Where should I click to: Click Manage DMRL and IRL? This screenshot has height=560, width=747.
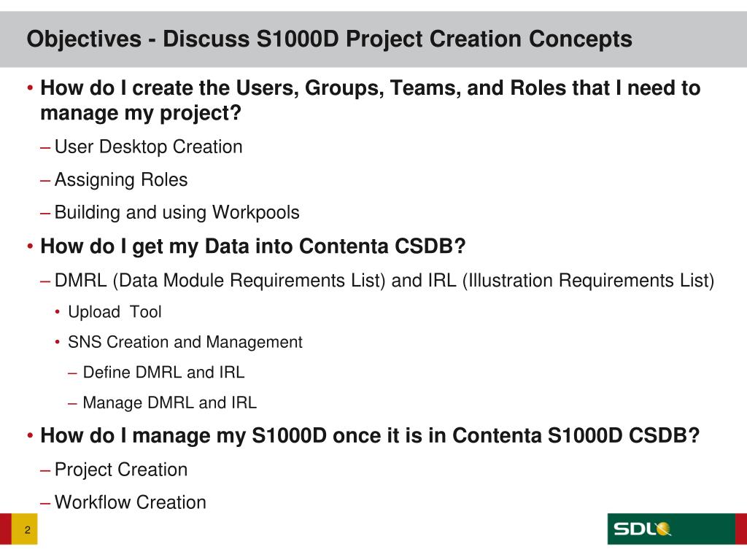[169, 402]
